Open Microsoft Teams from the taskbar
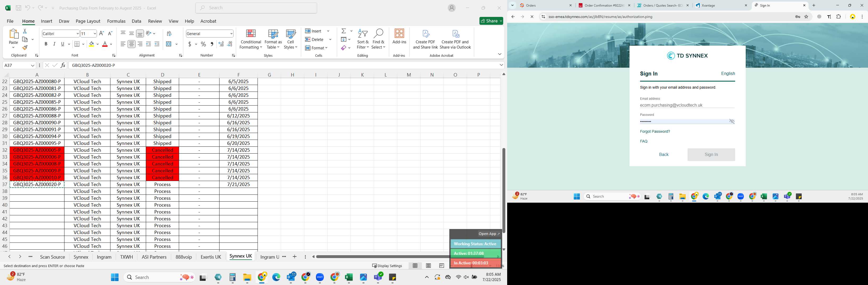This screenshot has width=868, height=285. click(378, 277)
